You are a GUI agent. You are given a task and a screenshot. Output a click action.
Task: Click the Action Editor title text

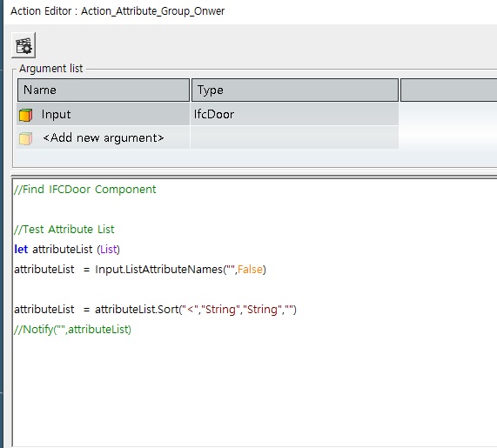point(118,11)
